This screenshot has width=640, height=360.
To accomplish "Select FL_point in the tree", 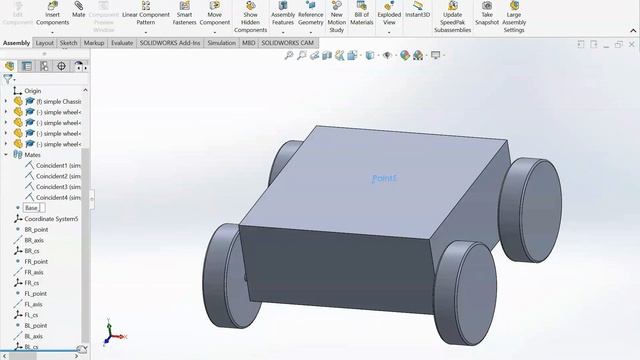I will [x=36, y=293].
